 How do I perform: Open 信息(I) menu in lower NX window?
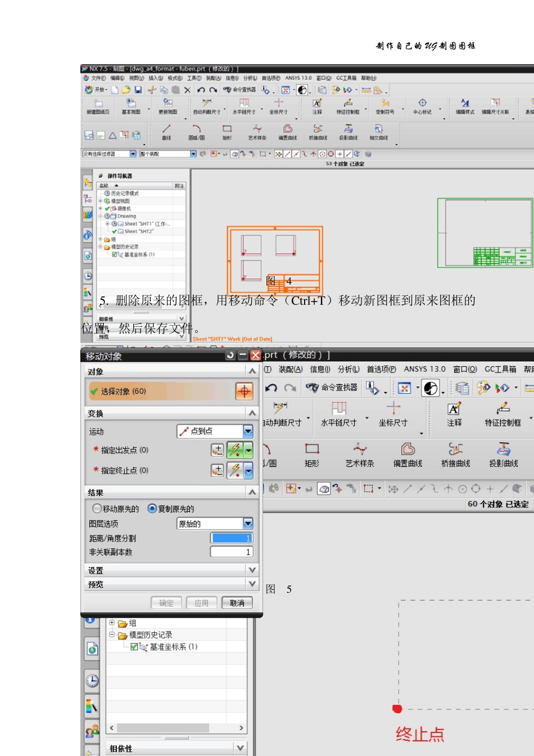tap(320, 369)
